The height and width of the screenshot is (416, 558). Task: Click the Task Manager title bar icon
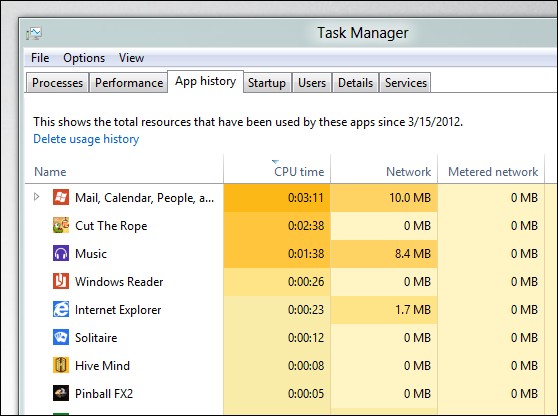click(34, 33)
